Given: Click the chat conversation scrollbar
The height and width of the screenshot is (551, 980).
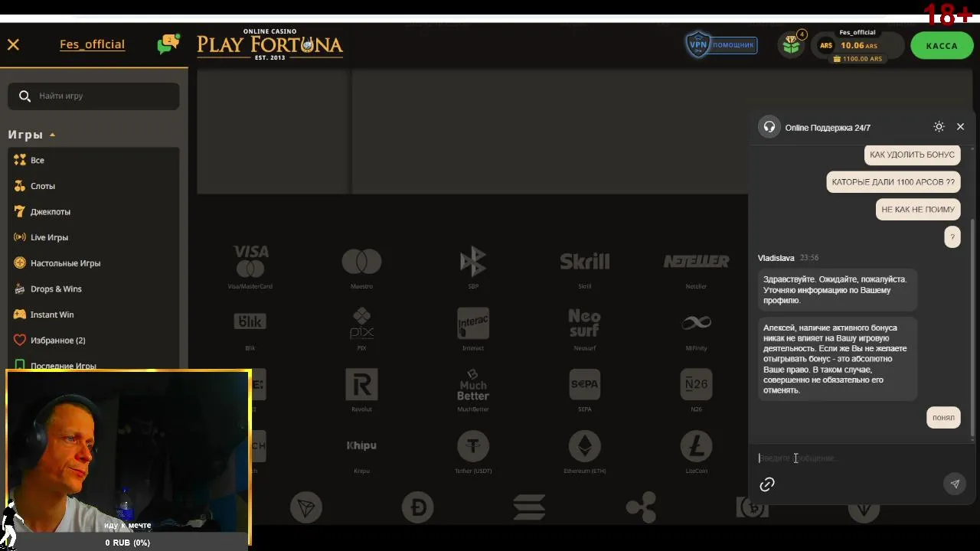Looking at the screenshot, I should click(x=972, y=329).
